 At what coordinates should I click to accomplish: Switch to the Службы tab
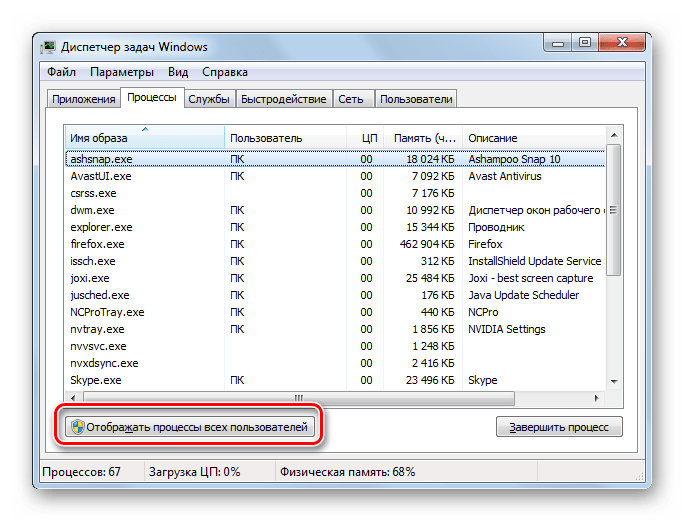(x=209, y=99)
